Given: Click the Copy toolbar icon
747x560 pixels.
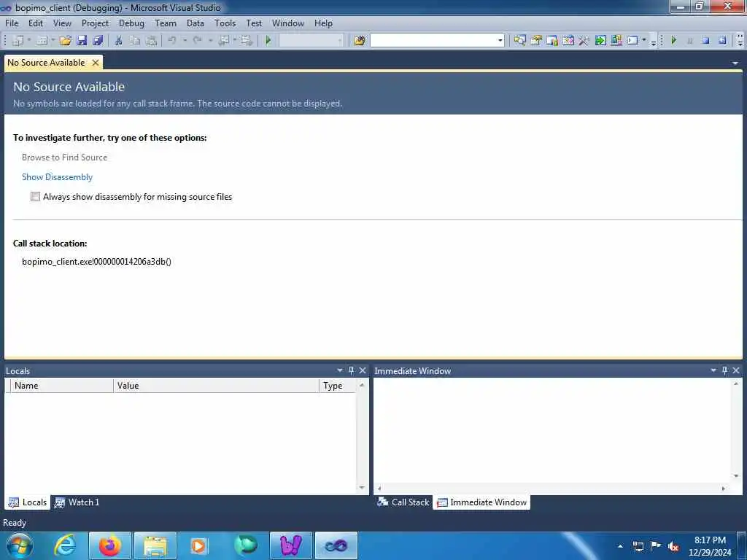Looking at the screenshot, I should pyautogui.click(x=135, y=41).
